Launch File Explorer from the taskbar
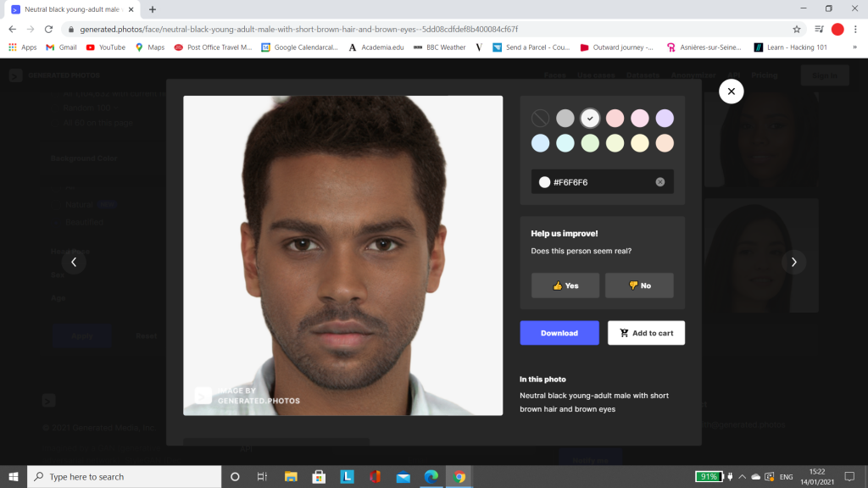The height and width of the screenshot is (488, 868). (291, 476)
